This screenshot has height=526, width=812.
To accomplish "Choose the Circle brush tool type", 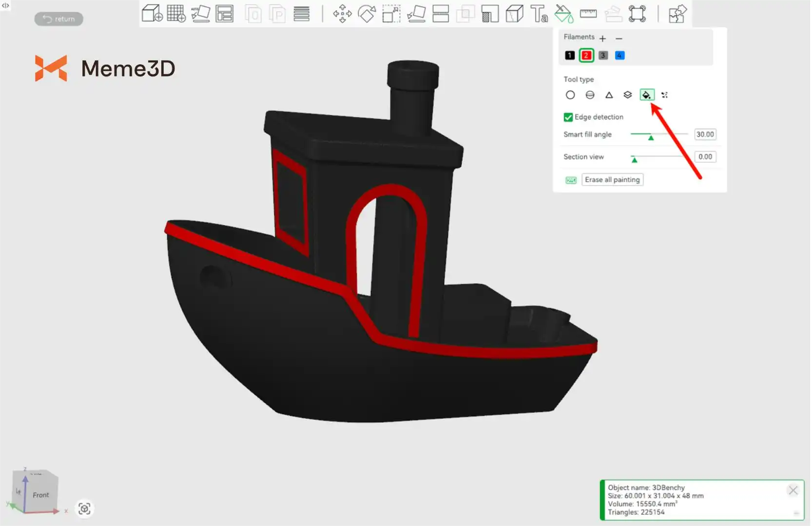I will tap(570, 95).
